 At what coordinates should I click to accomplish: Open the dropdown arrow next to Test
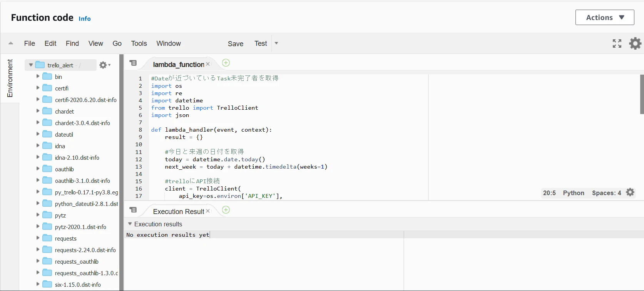click(276, 43)
